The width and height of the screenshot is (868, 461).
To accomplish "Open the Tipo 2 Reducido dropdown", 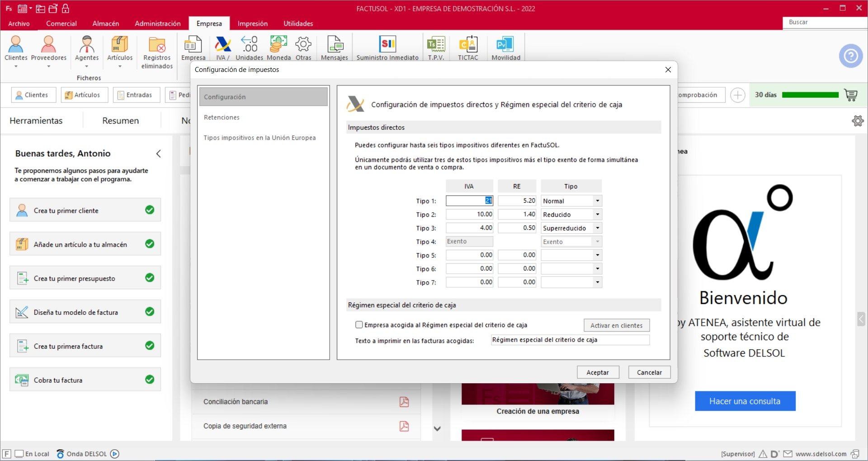I will tap(597, 214).
